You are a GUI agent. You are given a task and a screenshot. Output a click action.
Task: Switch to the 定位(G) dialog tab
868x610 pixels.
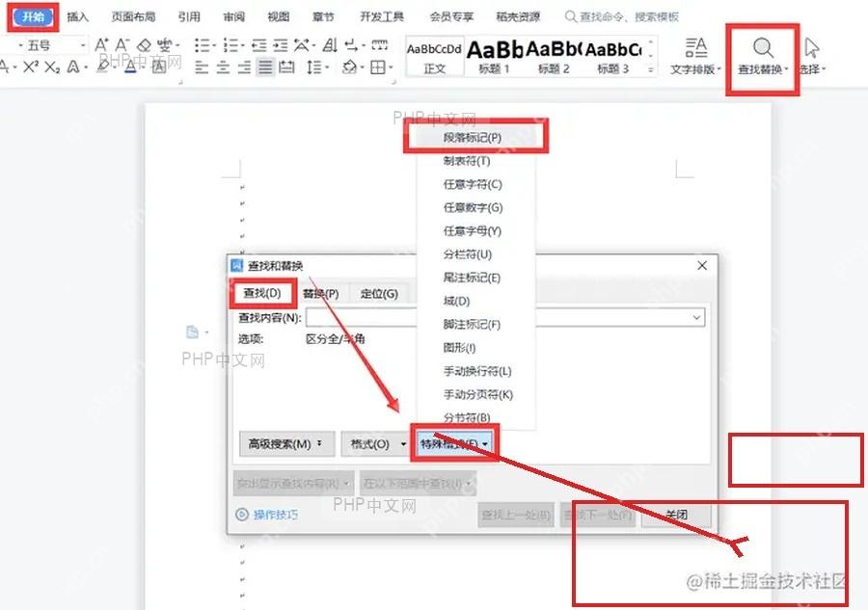[379, 293]
